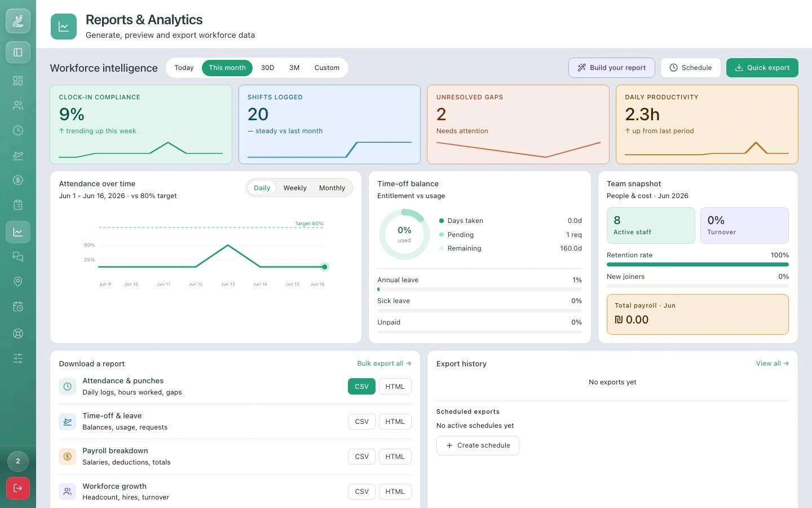Click the 'No exports yet' text
This screenshot has height=508, width=812.
(x=612, y=382)
